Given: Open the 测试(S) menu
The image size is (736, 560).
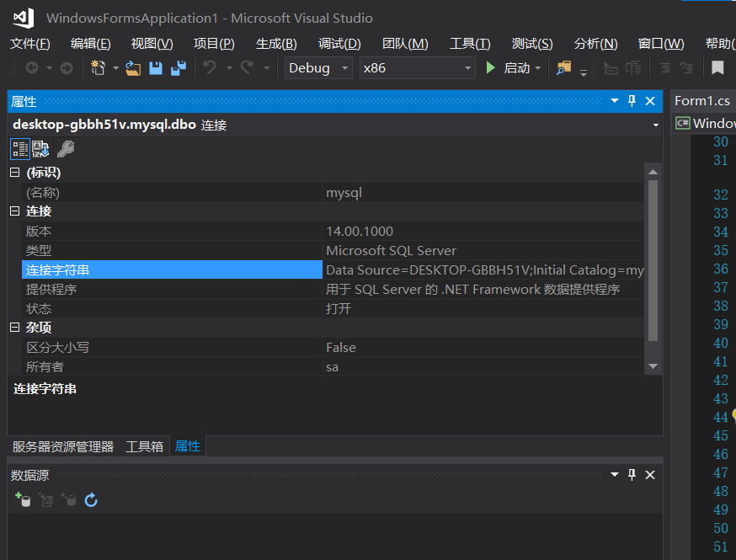Looking at the screenshot, I should click(x=532, y=44).
